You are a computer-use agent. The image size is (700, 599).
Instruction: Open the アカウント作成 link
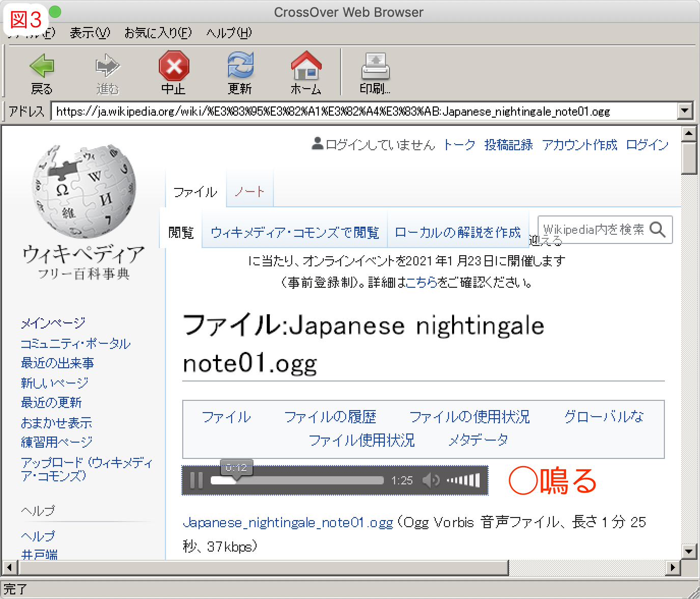(579, 145)
